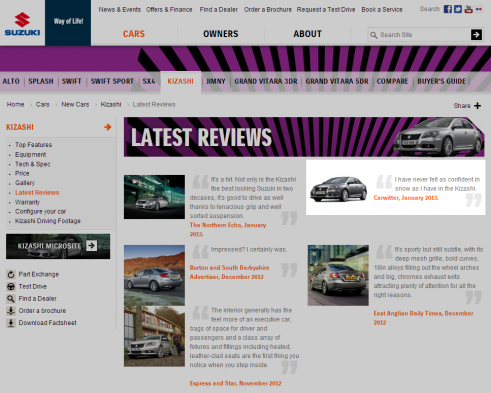Screen dimensions: 491x393
Task: Click the magnifier icon in search box
Action: (x=374, y=35)
